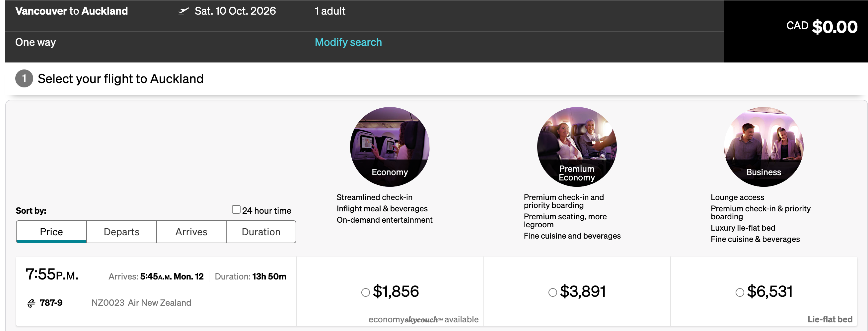Click the step 1 circle badge
Screen dimensions: 868x331
click(x=24, y=79)
